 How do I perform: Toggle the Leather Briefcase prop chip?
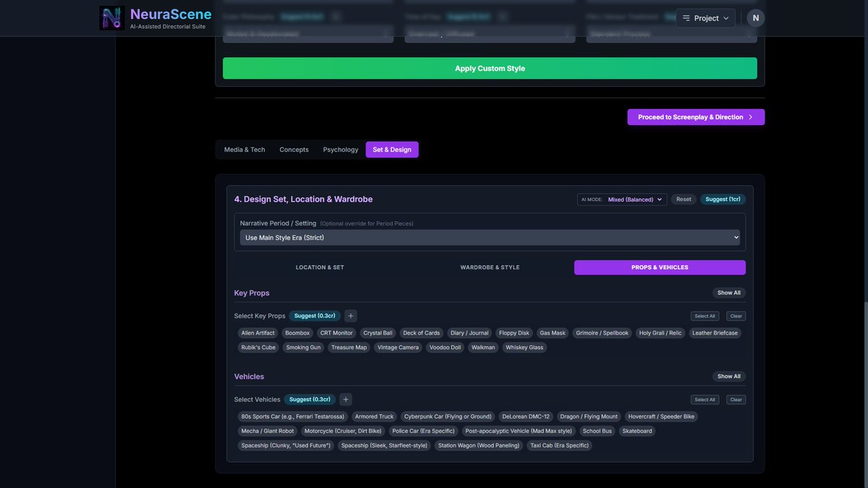coord(715,333)
